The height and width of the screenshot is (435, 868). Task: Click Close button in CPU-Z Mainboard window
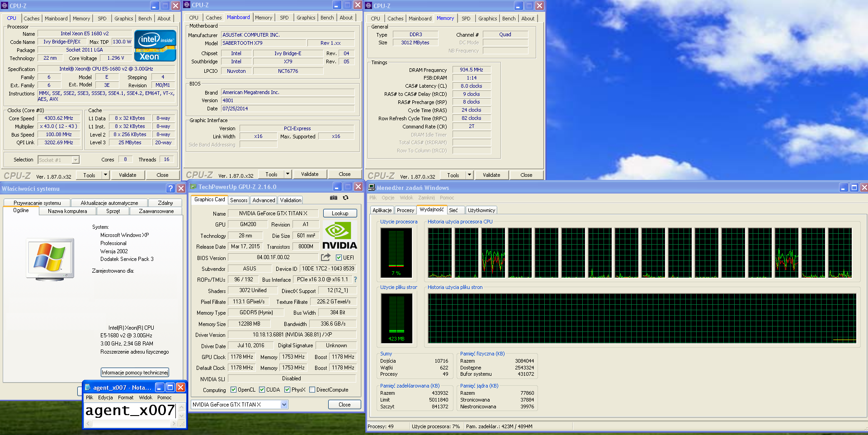click(x=344, y=174)
